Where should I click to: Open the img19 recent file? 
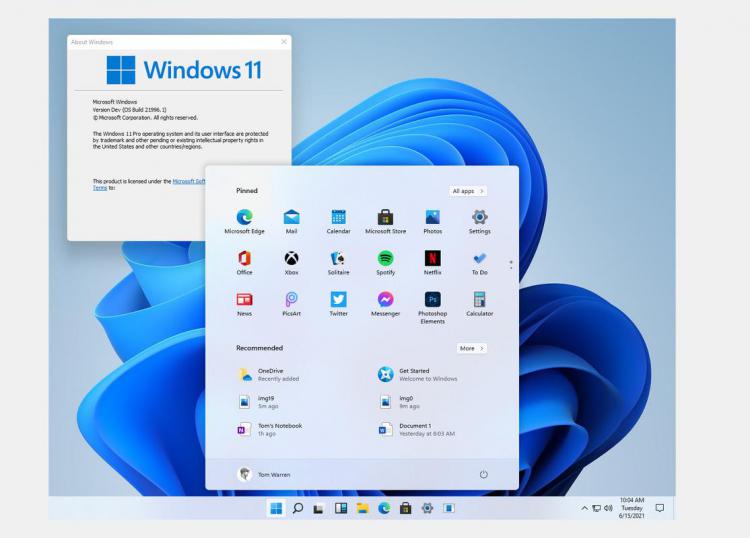[259, 402]
